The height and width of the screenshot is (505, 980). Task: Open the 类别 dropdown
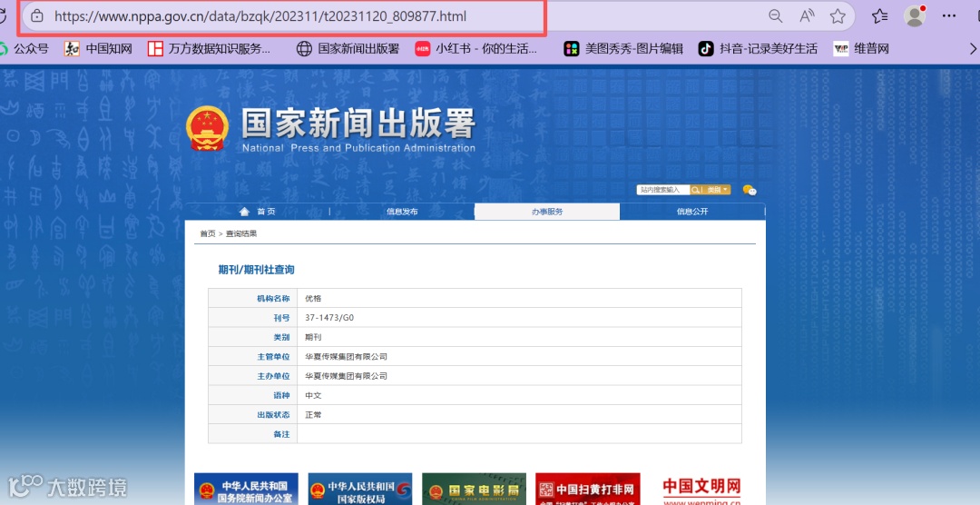(x=717, y=190)
